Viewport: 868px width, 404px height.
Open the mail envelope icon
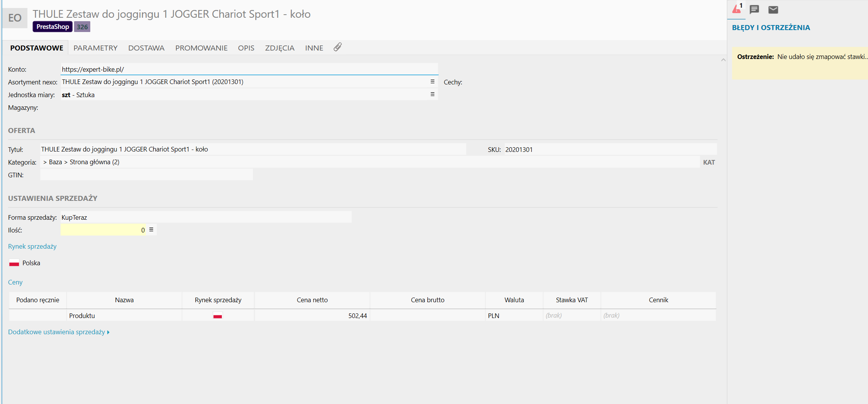coord(773,10)
